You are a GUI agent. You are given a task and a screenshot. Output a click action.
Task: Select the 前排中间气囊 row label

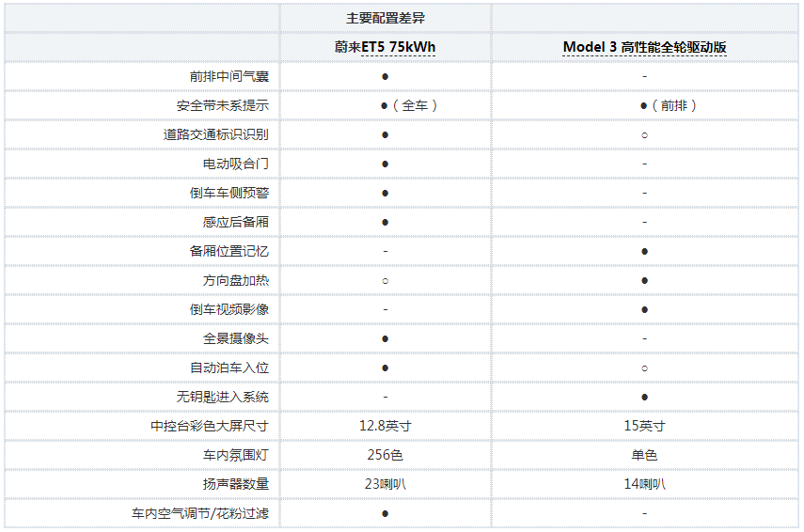[229, 76]
